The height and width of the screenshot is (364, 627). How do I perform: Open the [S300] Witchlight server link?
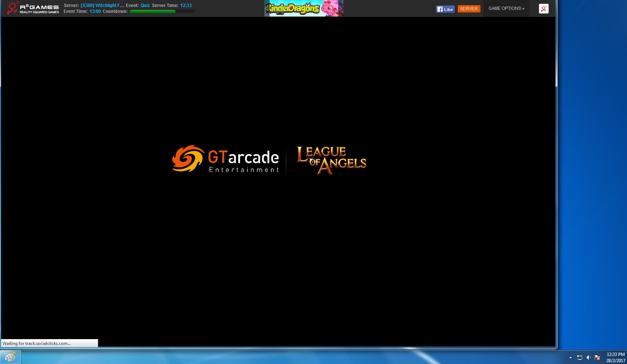(102, 6)
